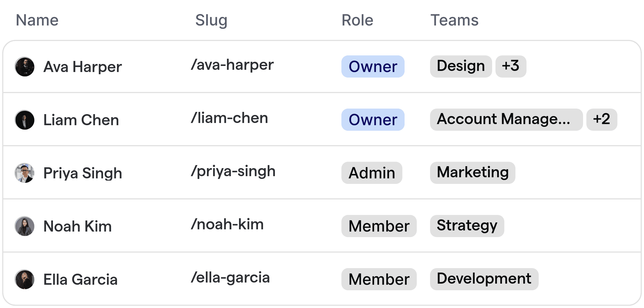Open the truncated Account Manage... team tag
This screenshot has width=644, height=308.
506,120
